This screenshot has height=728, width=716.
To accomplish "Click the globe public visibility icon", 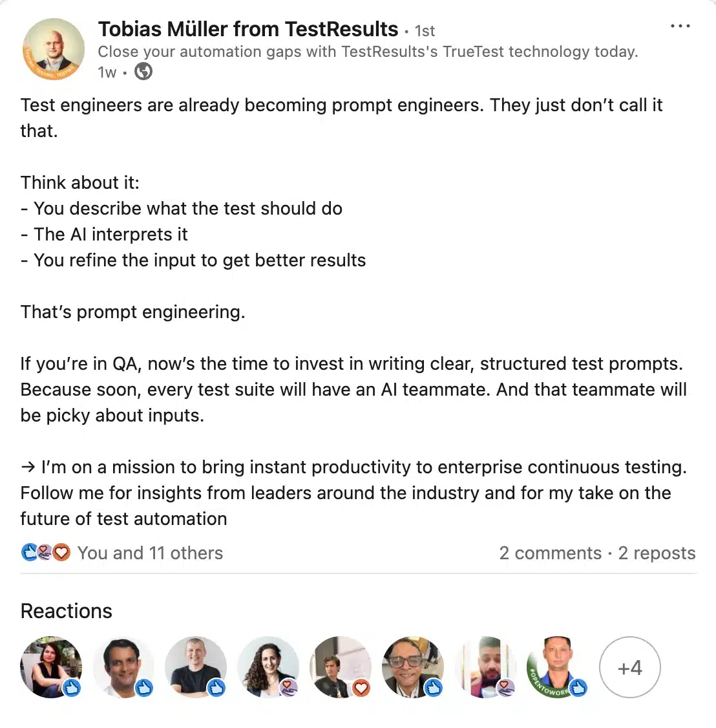I will (143, 72).
